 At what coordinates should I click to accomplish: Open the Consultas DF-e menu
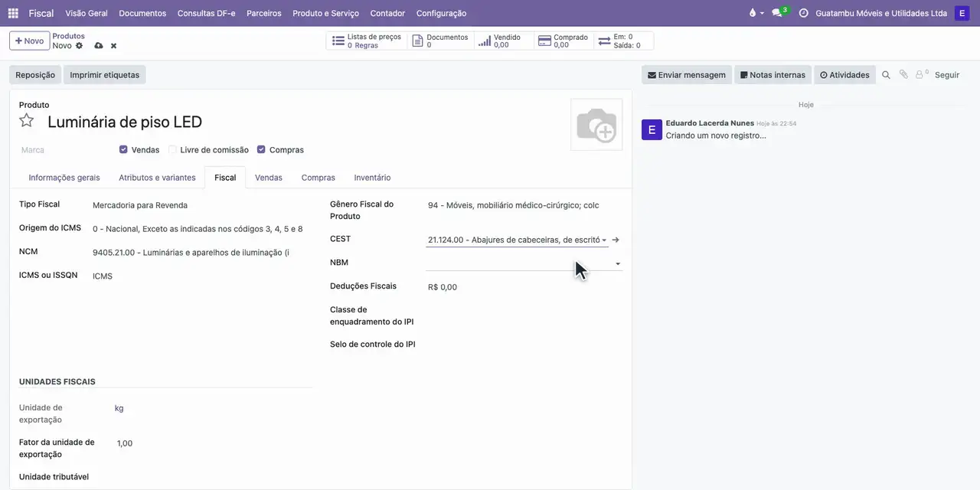[x=207, y=13]
